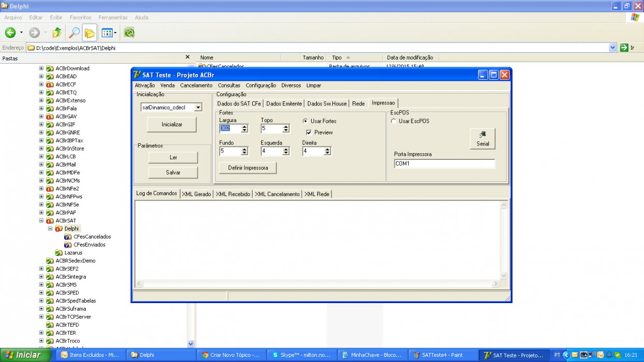Switch to the Dados Emitente tab

(284, 103)
